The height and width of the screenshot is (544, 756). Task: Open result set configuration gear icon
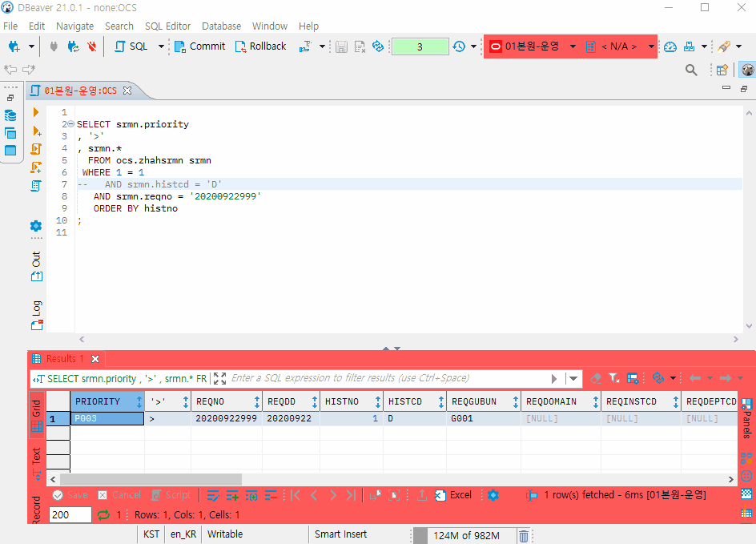[x=493, y=495]
